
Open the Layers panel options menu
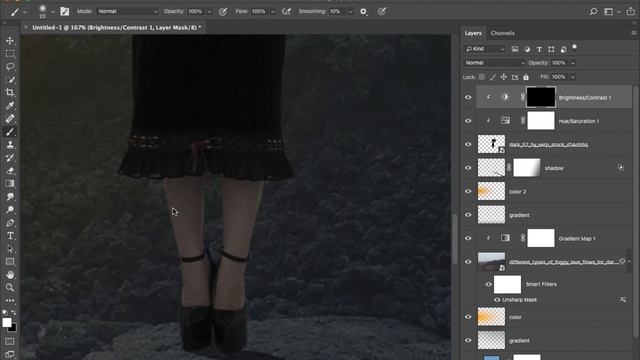(x=633, y=33)
